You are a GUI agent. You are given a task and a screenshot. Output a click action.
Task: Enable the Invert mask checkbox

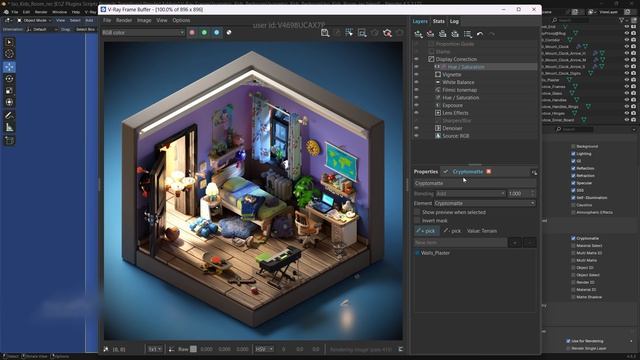click(x=417, y=221)
